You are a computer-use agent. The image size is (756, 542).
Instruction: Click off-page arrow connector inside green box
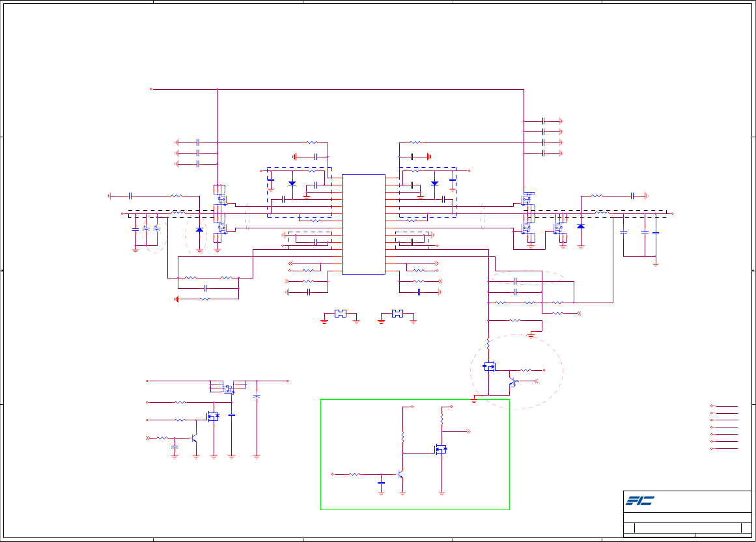(468, 431)
